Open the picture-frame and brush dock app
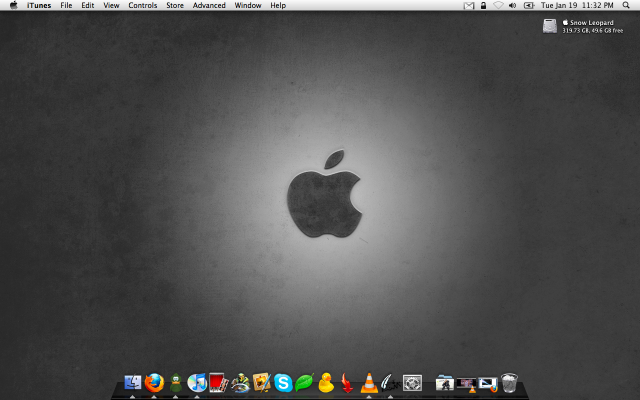 pos(262,382)
